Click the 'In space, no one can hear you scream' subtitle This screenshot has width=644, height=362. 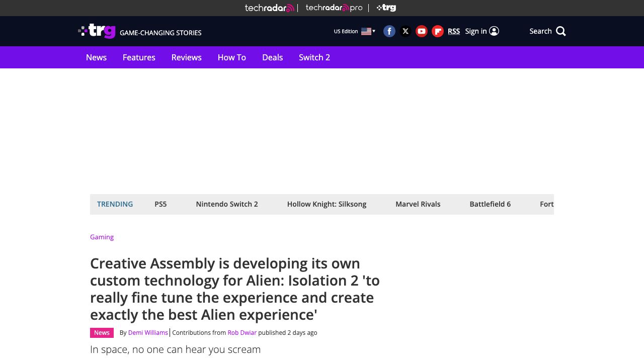coord(175,349)
